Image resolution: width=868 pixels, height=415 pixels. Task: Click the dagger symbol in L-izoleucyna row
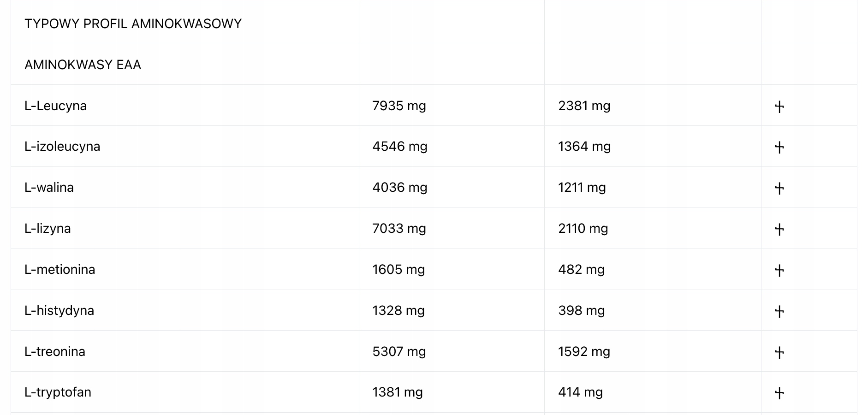point(779,148)
